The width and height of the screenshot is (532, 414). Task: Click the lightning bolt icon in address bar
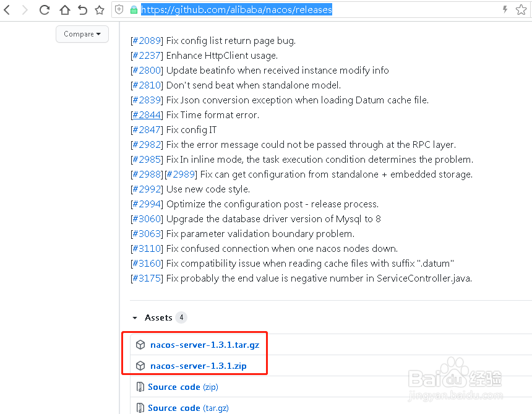coord(505,9)
